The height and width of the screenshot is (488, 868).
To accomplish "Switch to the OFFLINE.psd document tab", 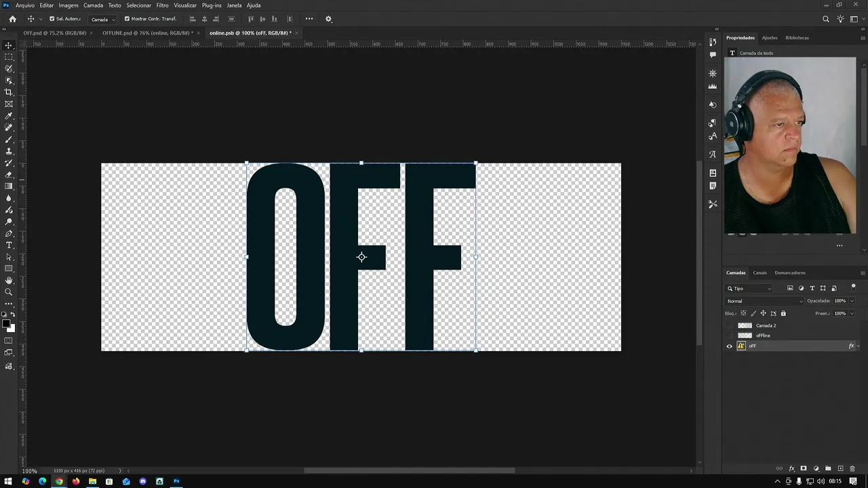I will coord(148,33).
